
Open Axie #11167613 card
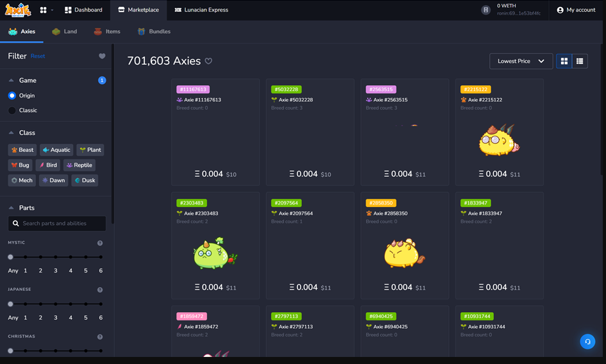coord(215,132)
